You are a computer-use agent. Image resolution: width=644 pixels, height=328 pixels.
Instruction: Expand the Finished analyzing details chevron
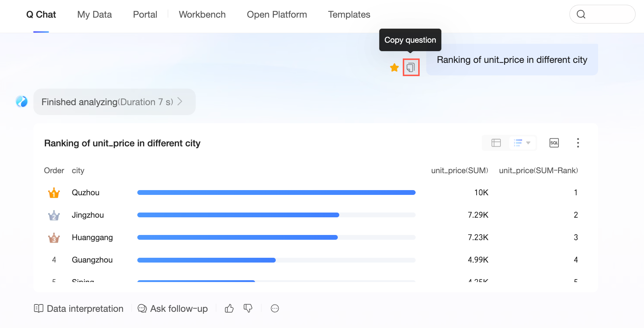pyautogui.click(x=180, y=101)
